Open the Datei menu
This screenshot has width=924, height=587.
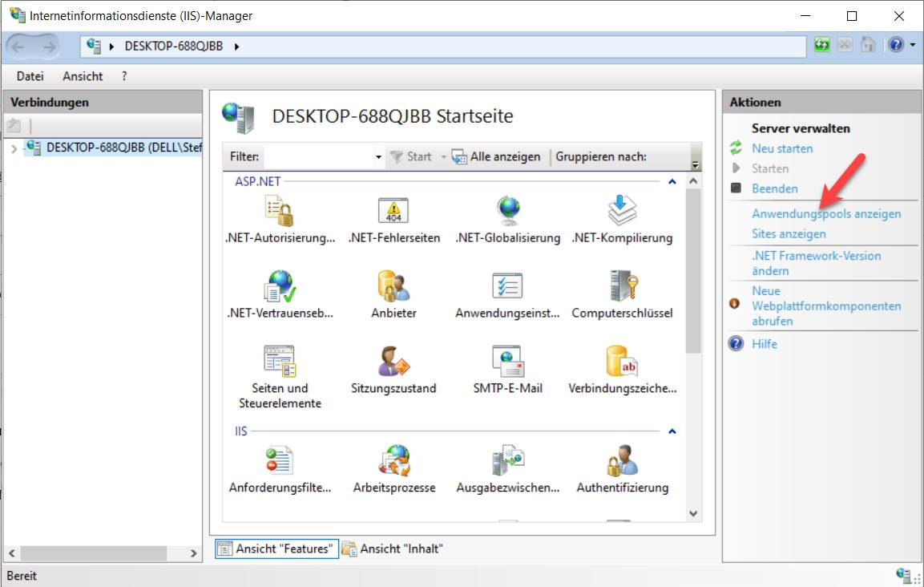30,76
